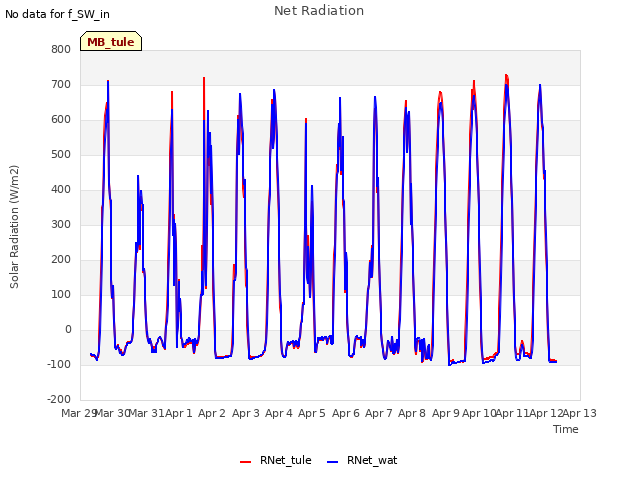Click the Apr 3 x-axis label
This screenshot has width=640, height=480.
pos(246,413)
